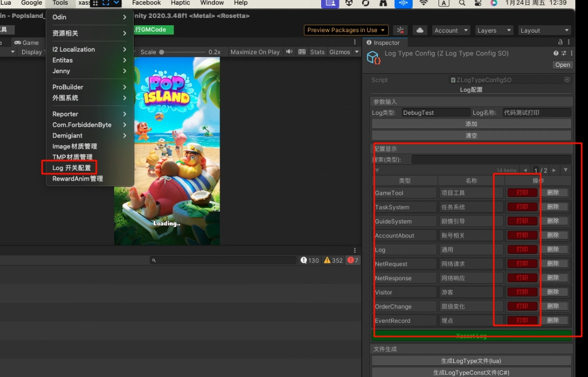This screenshot has height=377, width=588.
Task: Click the screen-sharing icon in the menu bar
Action: 331,3
